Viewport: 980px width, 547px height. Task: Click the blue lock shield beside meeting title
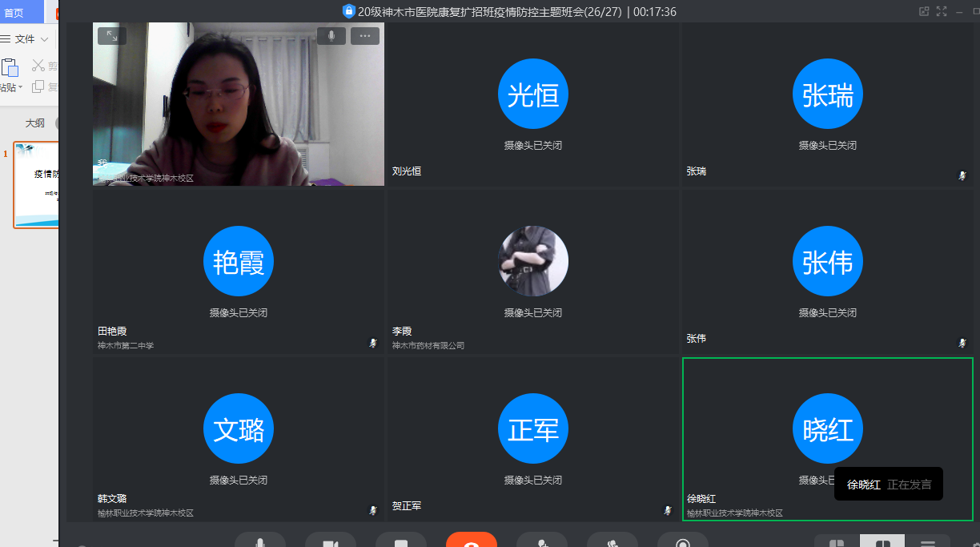pyautogui.click(x=348, y=11)
